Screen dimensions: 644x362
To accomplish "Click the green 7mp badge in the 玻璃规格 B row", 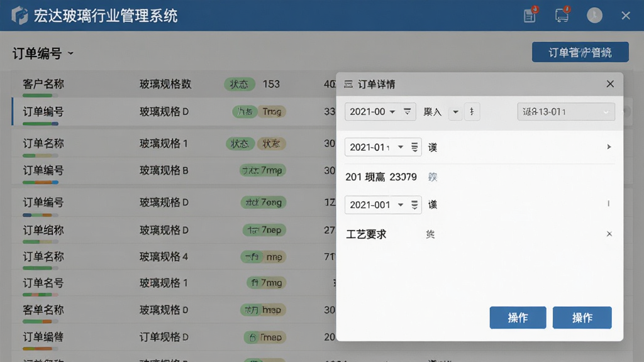I will (263, 170).
